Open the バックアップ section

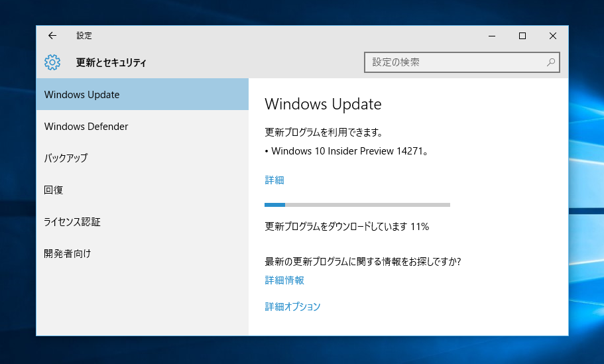click(143, 158)
